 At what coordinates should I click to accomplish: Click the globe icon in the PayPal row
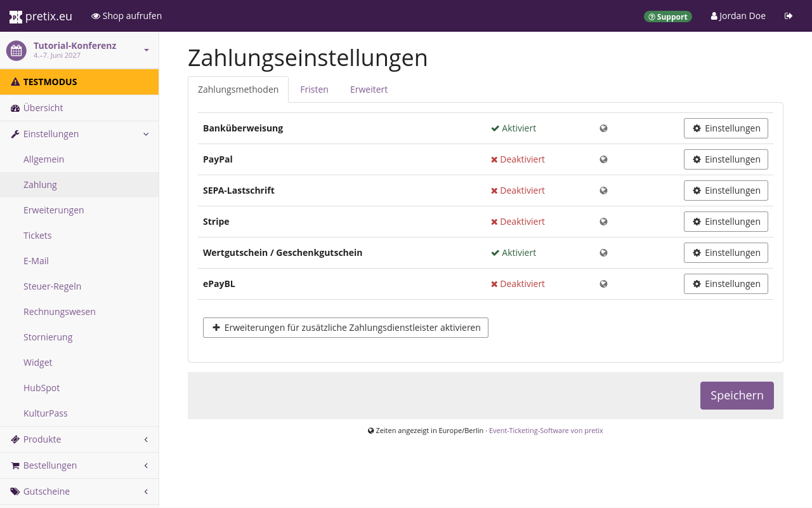pos(603,159)
